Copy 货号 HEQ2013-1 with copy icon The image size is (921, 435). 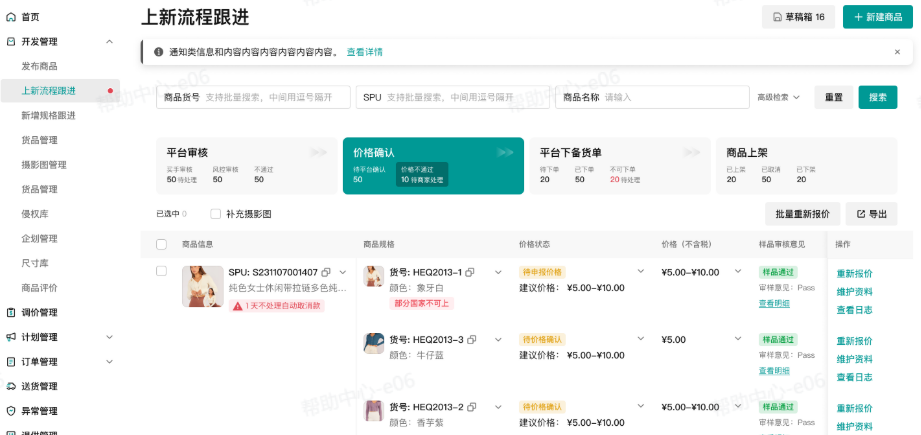tap(470, 272)
